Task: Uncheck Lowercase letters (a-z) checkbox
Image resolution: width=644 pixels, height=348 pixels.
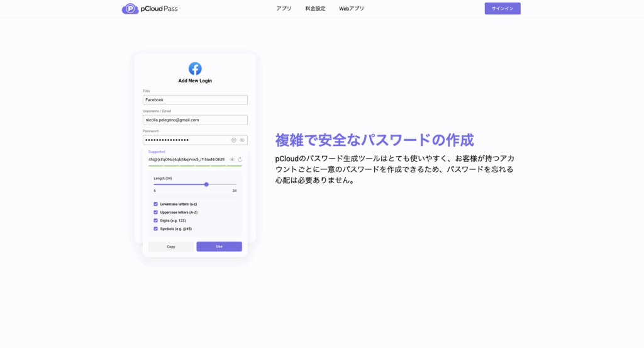Action: click(x=156, y=204)
